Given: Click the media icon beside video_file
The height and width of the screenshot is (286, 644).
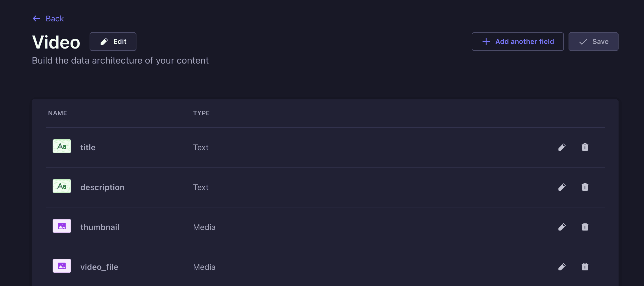Looking at the screenshot, I should coord(62,266).
